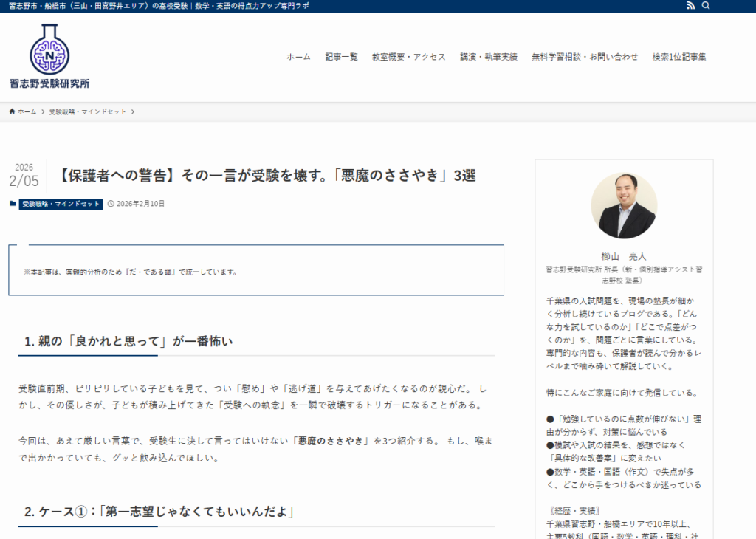The width and height of the screenshot is (756, 539).
Task: Click the ホーム breadcrumb link
Action: pos(27,111)
